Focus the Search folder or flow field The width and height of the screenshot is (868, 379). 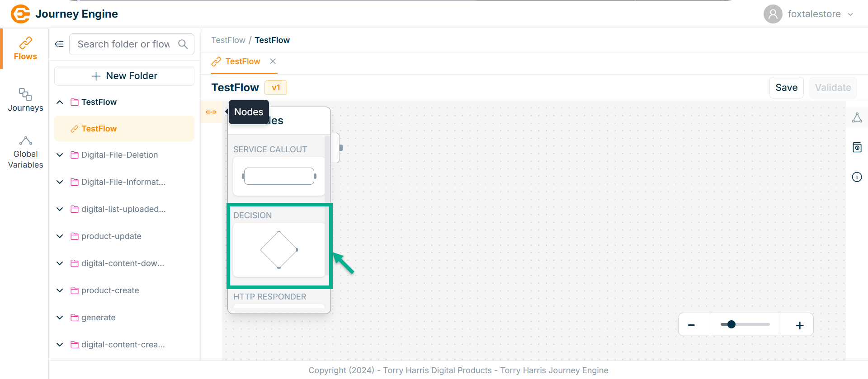[123, 44]
